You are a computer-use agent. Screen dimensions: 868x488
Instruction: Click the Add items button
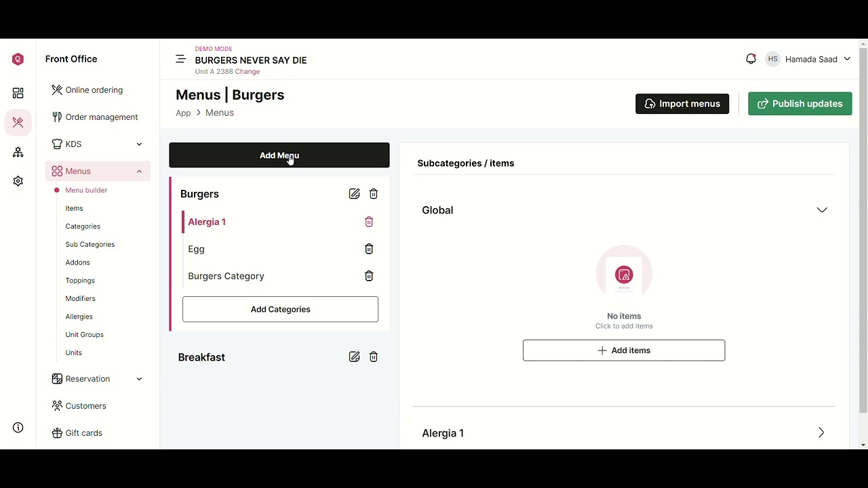coord(624,350)
